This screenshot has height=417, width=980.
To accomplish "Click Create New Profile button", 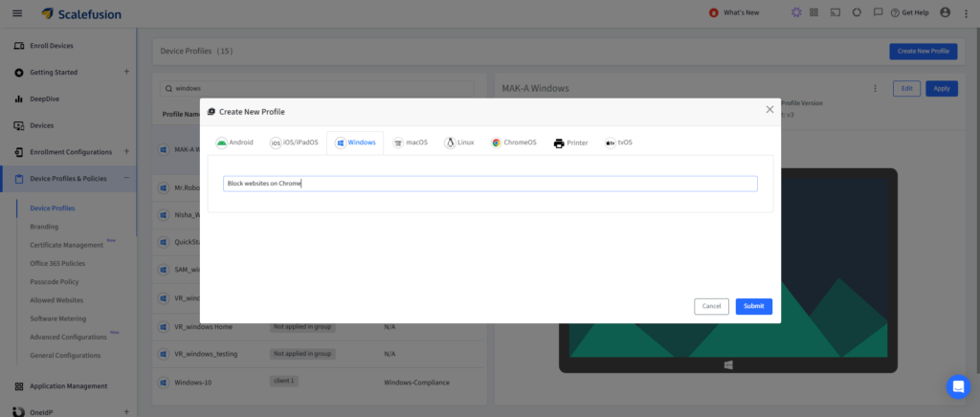I will point(924,52).
